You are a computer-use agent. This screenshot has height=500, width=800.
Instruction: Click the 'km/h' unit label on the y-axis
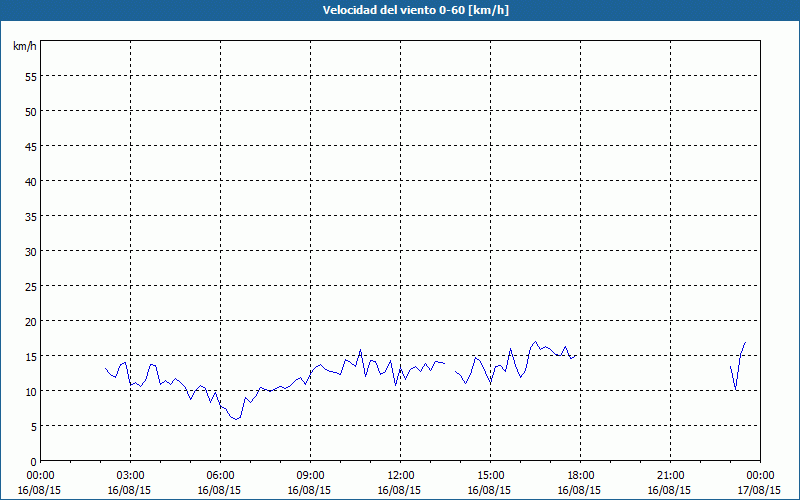click(25, 46)
